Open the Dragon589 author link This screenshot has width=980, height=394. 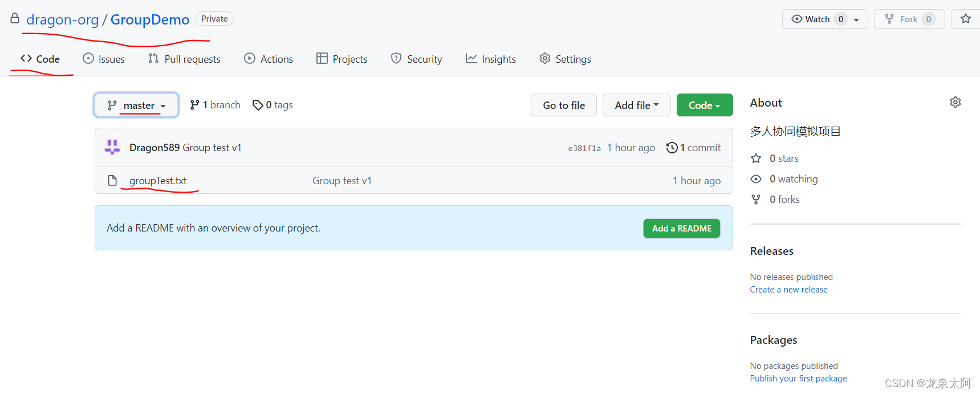[154, 148]
